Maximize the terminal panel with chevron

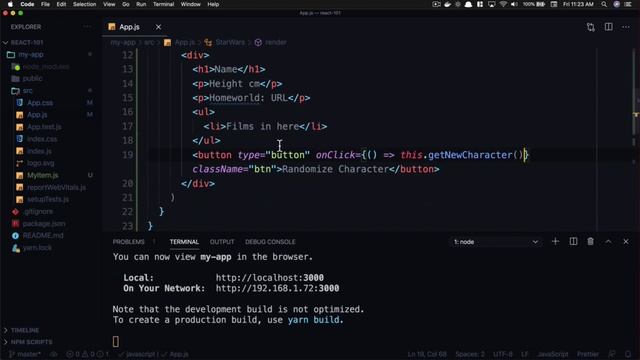[x=608, y=242]
